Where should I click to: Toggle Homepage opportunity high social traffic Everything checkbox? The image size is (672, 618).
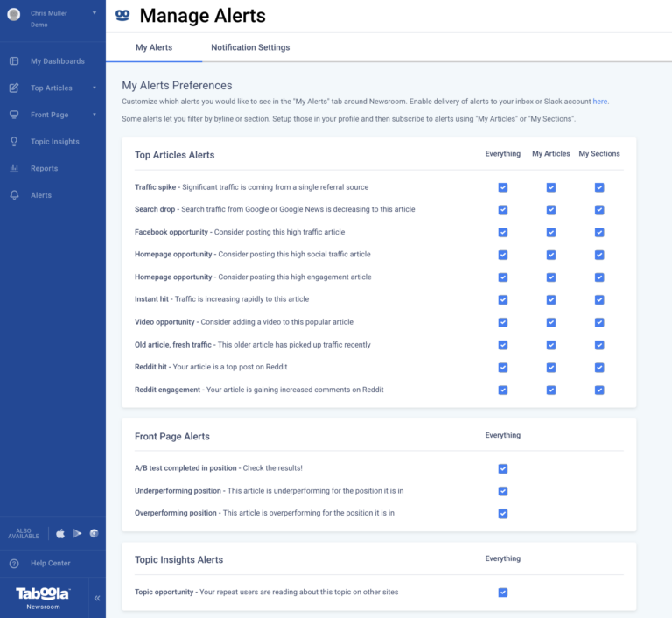503,255
